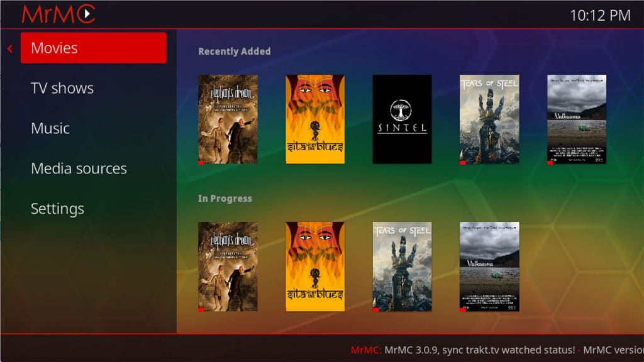This screenshot has width=644, height=362.
Task: Select Sita Sings the Blues in Recently Added
Action: (x=315, y=119)
